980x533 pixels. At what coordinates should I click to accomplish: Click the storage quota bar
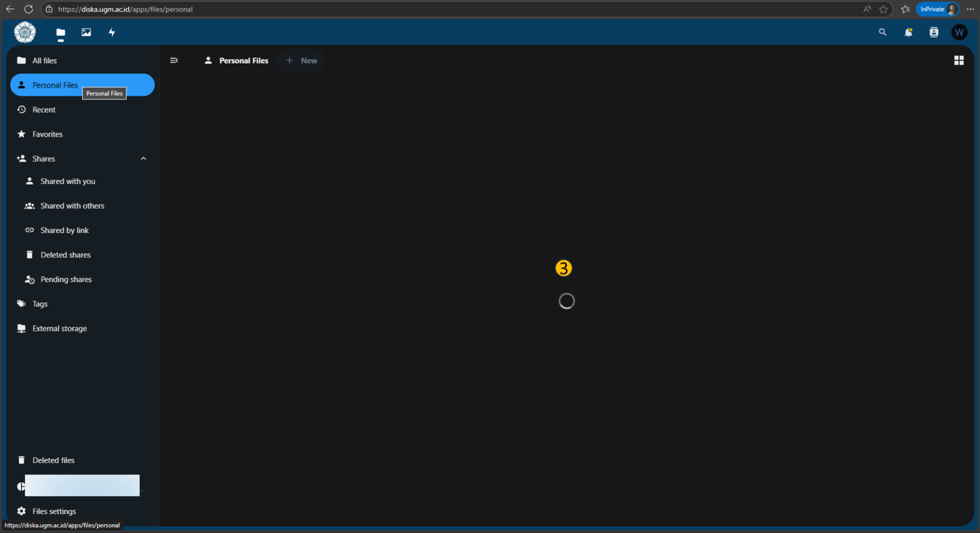pyautogui.click(x=82, y=486)
